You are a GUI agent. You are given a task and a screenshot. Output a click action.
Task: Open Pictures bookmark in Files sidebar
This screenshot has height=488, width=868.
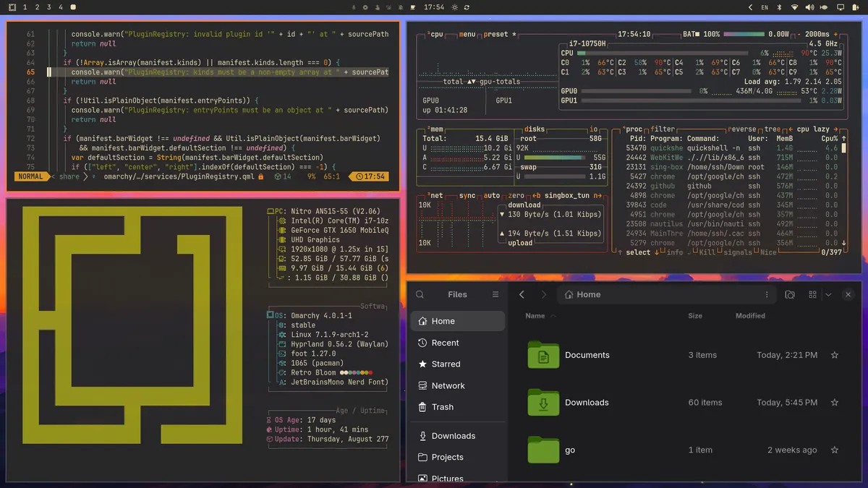click(x=457, y=478)
